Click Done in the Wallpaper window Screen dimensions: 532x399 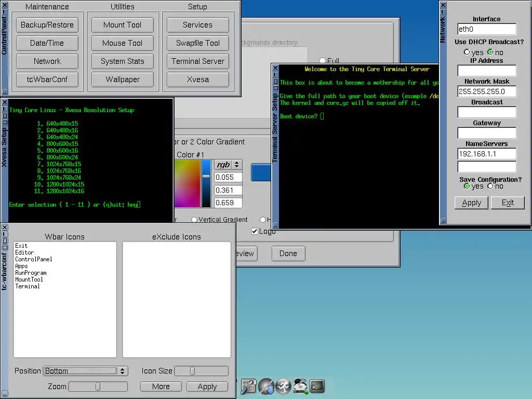tap(288, 254)
